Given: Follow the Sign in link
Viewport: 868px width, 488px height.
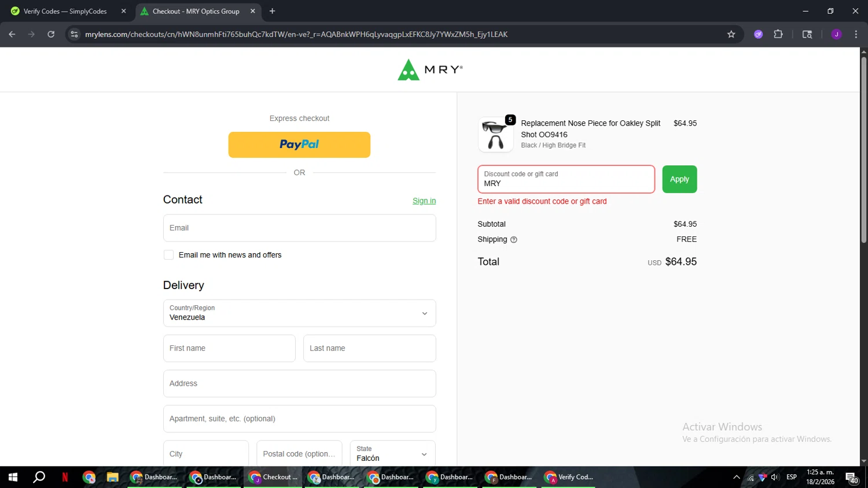Looking at the screenshot, I should (x=424, y=201).
